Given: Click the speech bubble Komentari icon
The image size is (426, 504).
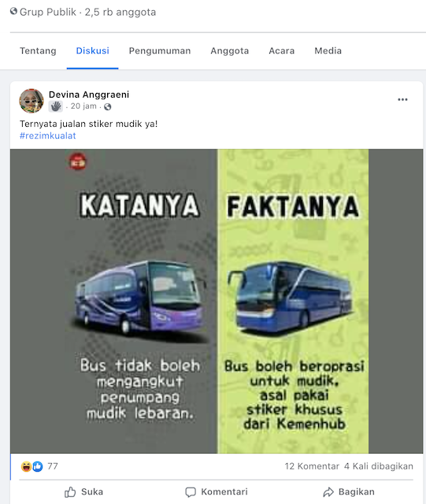Looking at the screenshot, I should point(191,492).
